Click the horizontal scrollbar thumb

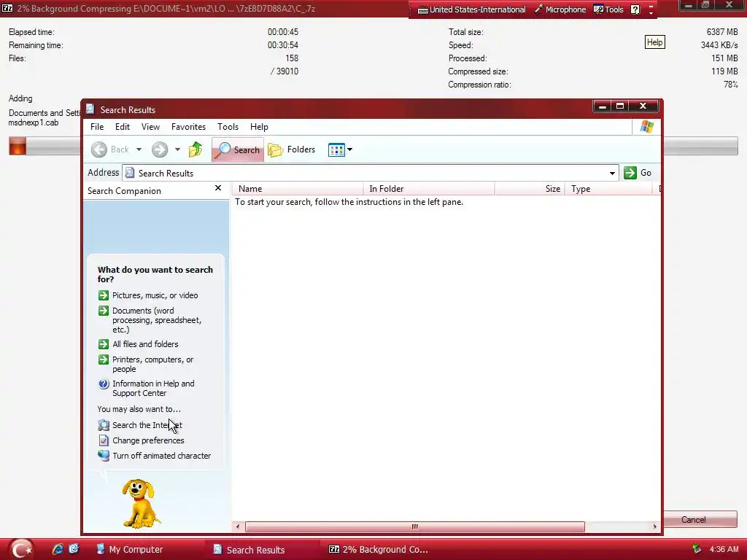[x=414, y=526]
